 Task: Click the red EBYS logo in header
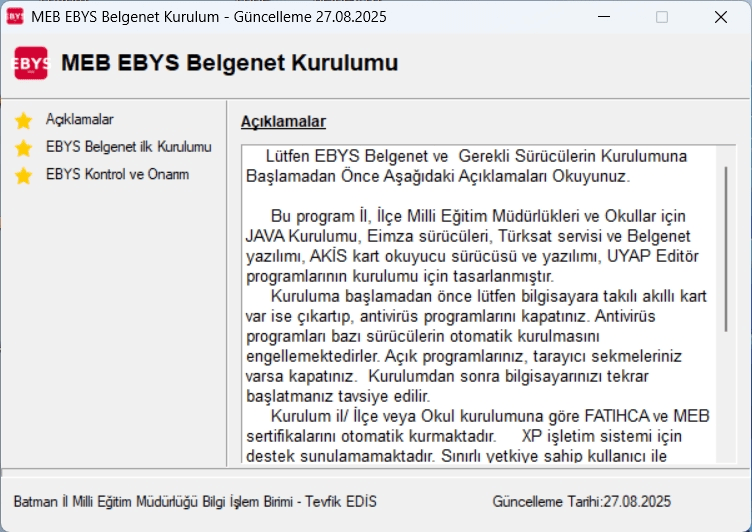point(31,63)
